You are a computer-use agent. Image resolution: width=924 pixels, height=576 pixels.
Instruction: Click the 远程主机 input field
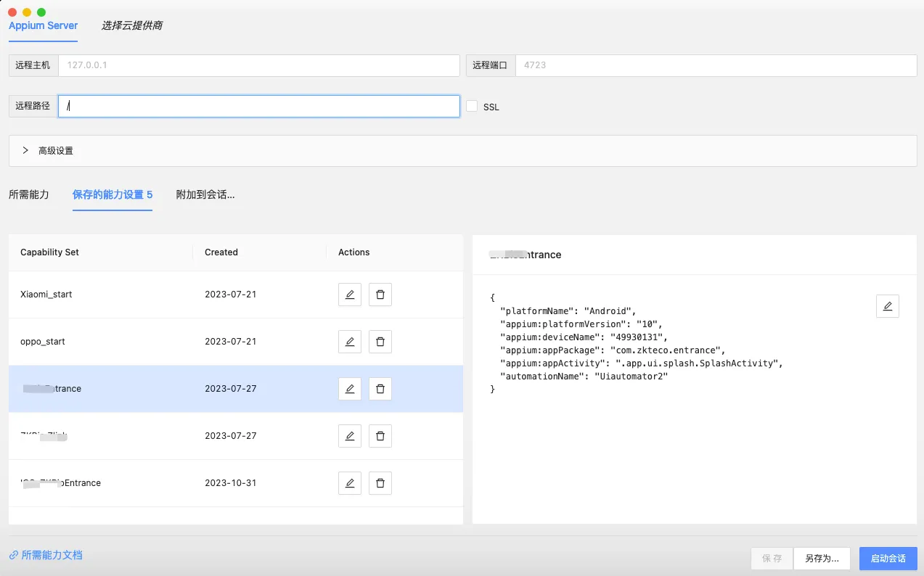[x=258, y=65]
